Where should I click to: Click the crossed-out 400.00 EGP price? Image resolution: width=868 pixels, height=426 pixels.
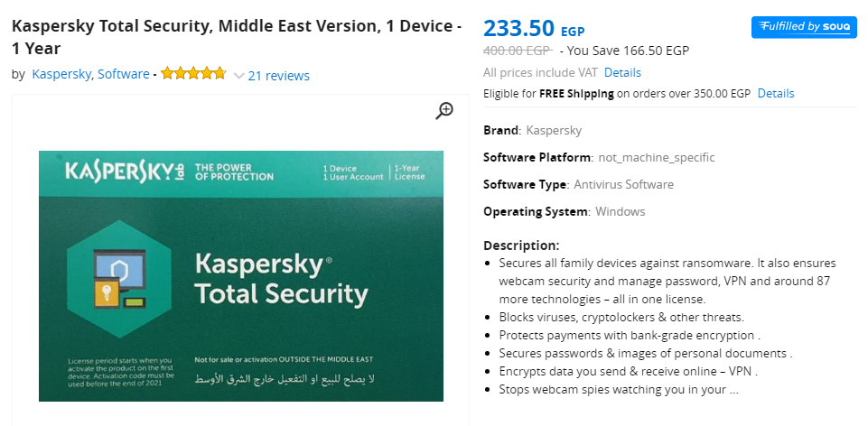tap(518, 51)
